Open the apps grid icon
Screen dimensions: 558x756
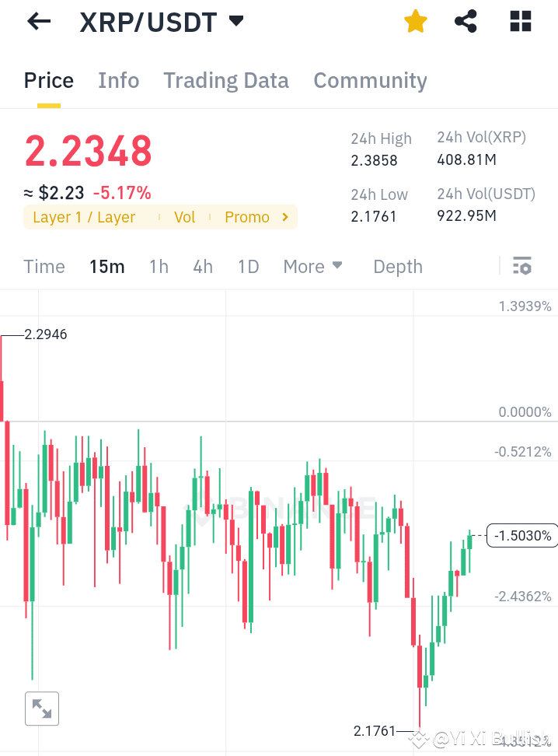pyautogui.click(x=519, y=21)
